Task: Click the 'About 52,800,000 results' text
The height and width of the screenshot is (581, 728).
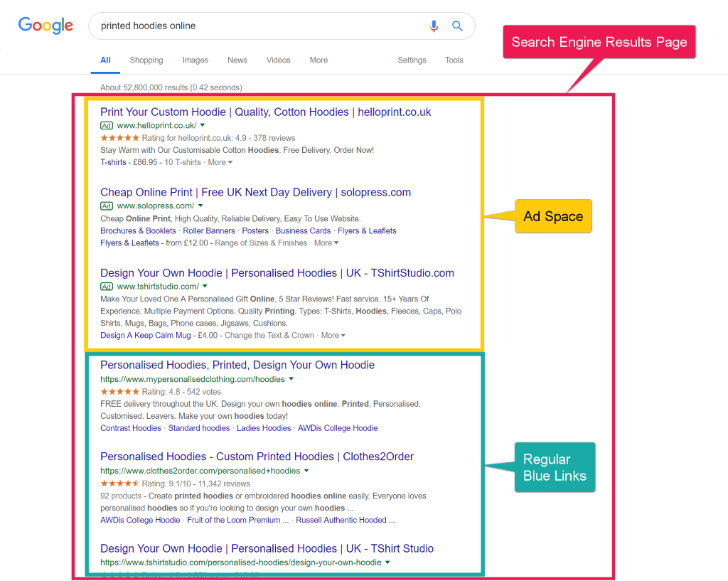Action: pos(171,87)
